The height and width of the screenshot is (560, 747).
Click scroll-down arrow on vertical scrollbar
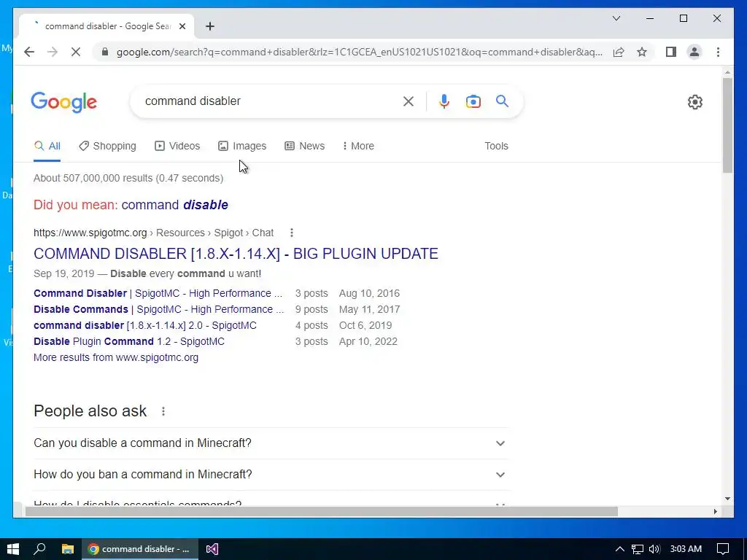(x=727, y=499)
